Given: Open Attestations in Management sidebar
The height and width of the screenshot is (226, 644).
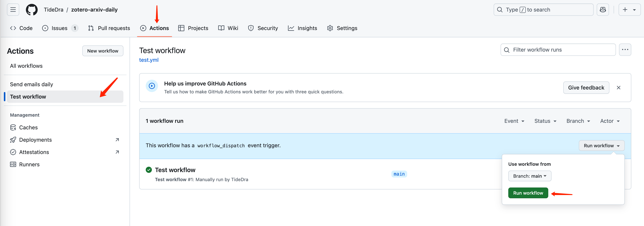Looking at the screenshot, I should pyautogui.click(x=34, y=152).
